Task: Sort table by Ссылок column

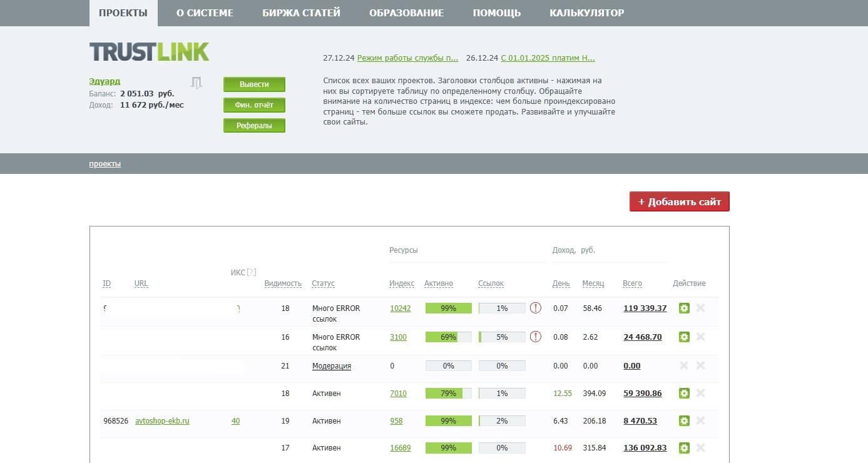Action: click(x=491, y=283)
